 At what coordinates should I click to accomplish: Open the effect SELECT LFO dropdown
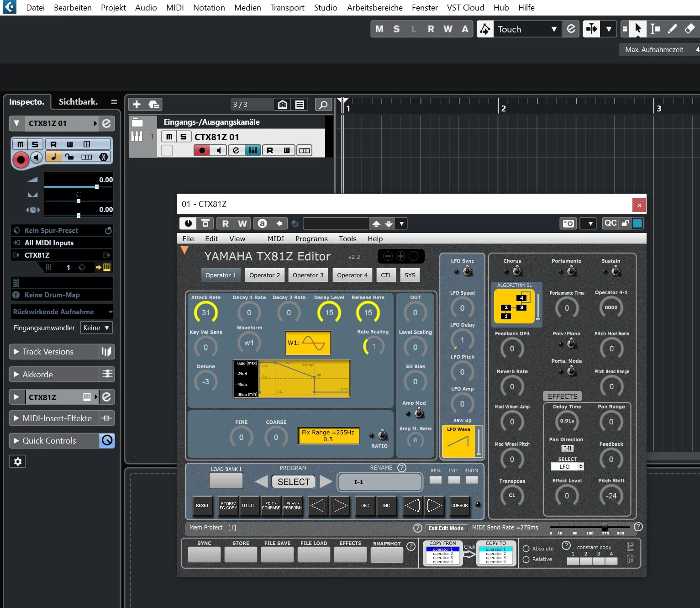(568, 467)
